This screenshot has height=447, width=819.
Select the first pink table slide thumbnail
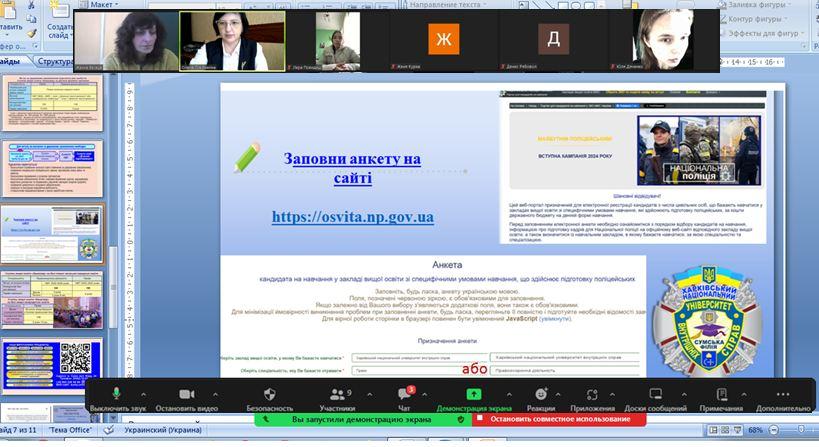52,102
